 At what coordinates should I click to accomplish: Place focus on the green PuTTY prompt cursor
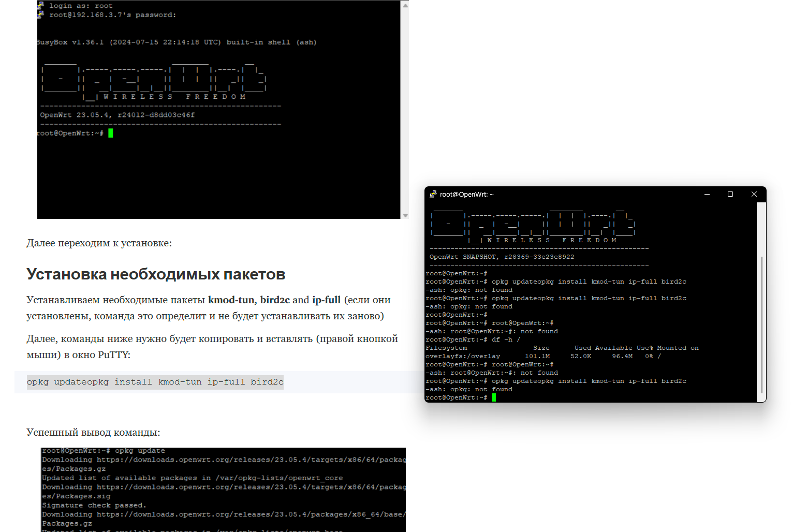494,397
